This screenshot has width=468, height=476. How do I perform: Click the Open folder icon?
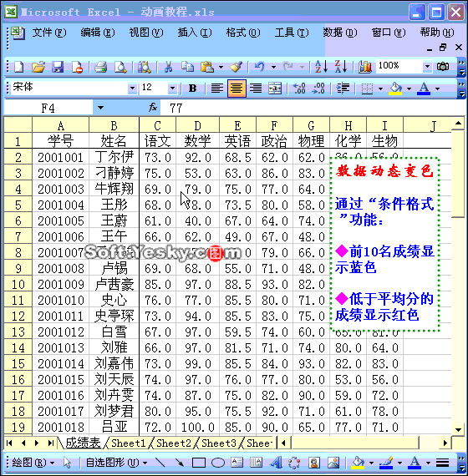[38, 67]
